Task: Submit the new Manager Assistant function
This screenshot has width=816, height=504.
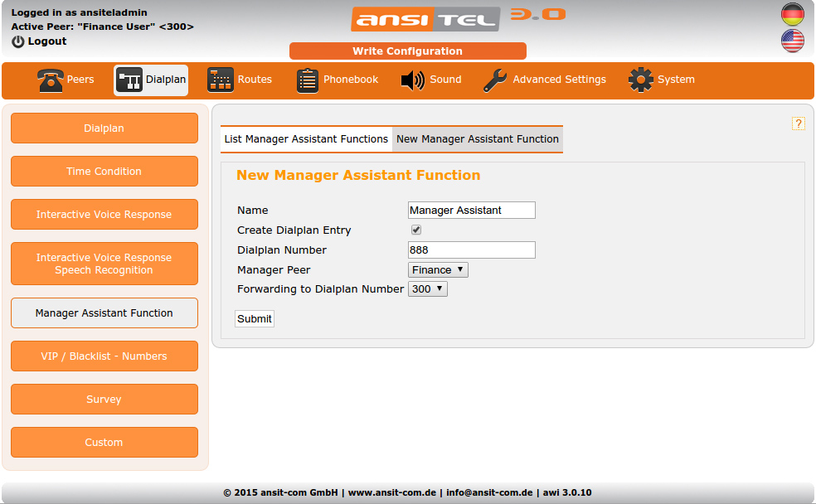Action: 254,318
